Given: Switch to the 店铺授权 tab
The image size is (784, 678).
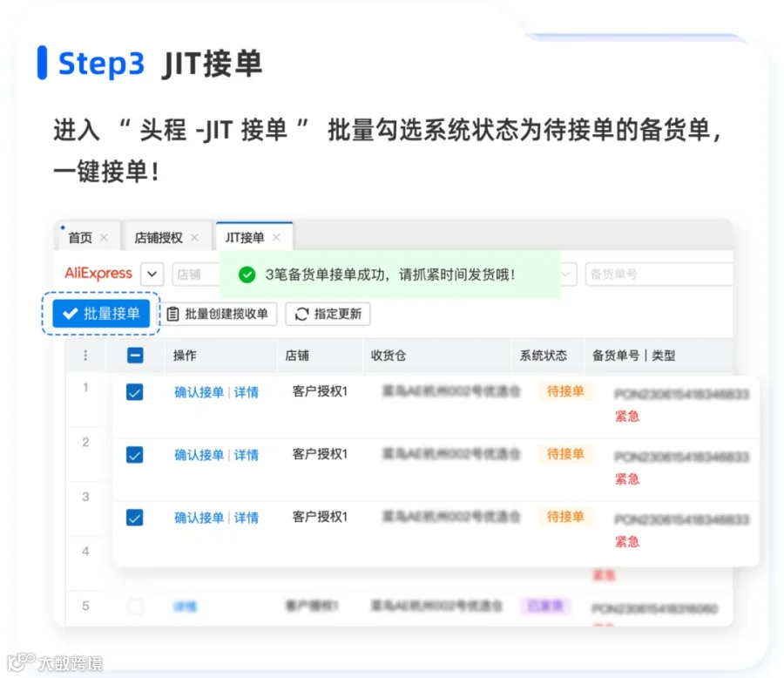Looking at the screenshot, I should [x=159, y=238].
